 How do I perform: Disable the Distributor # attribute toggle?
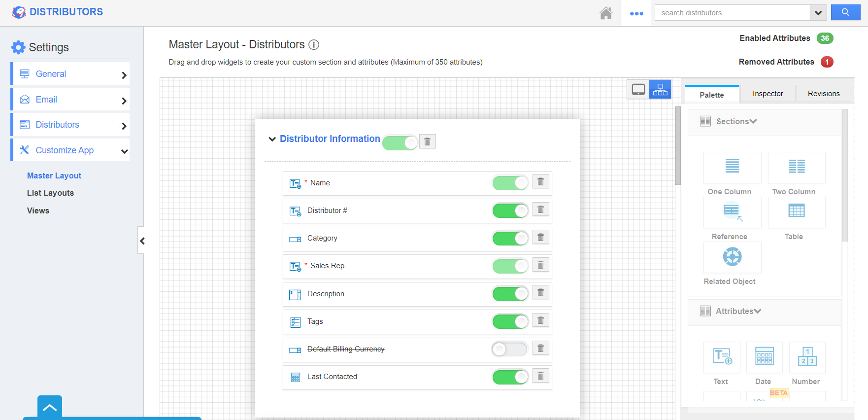(510, 210)
